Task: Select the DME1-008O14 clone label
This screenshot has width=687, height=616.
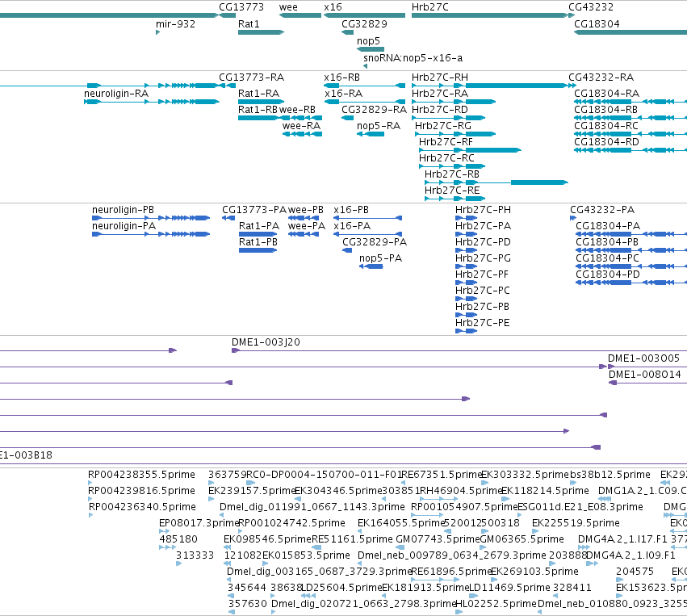Action: pos(645,375)
